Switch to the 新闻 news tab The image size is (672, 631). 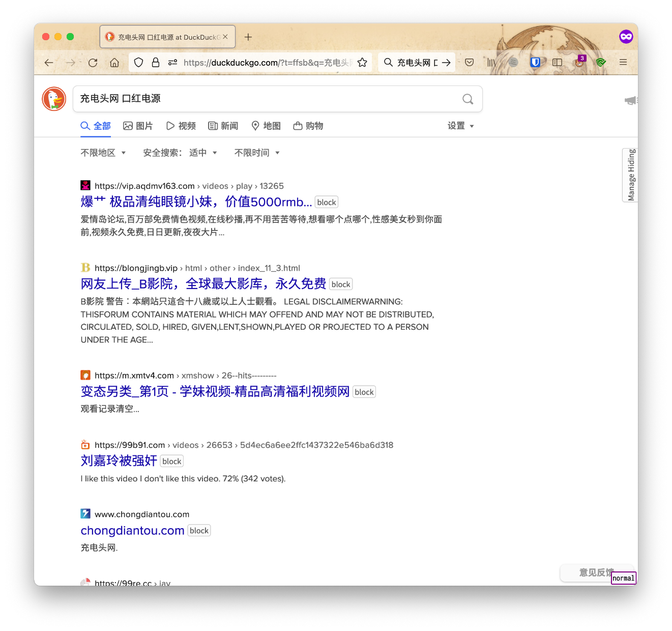[223, 126]
